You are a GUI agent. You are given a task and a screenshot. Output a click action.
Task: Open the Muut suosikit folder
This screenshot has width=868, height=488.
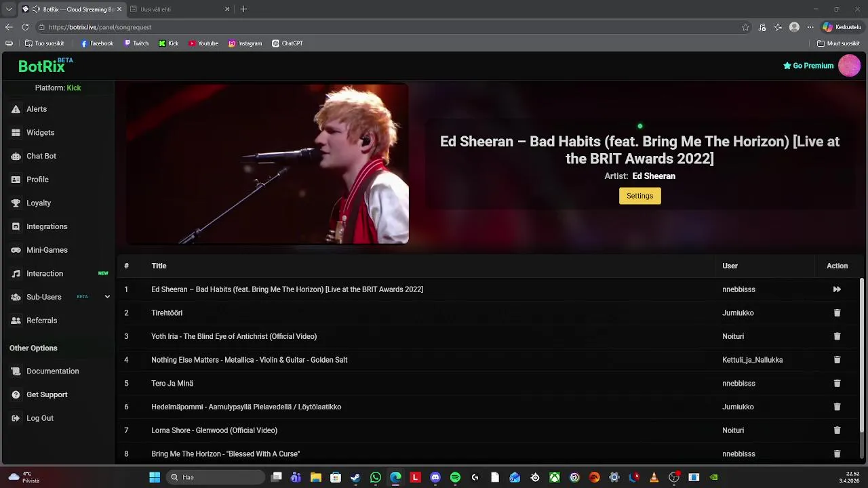[x=839, y=43]
